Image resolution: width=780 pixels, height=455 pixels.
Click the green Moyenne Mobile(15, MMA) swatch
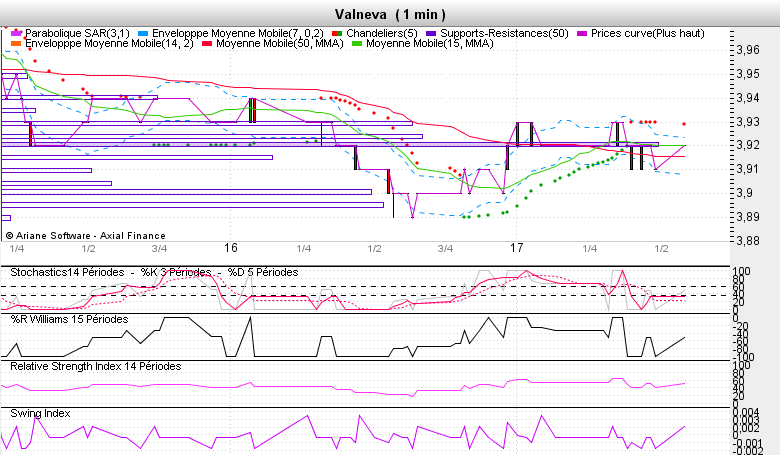(357, 44)
